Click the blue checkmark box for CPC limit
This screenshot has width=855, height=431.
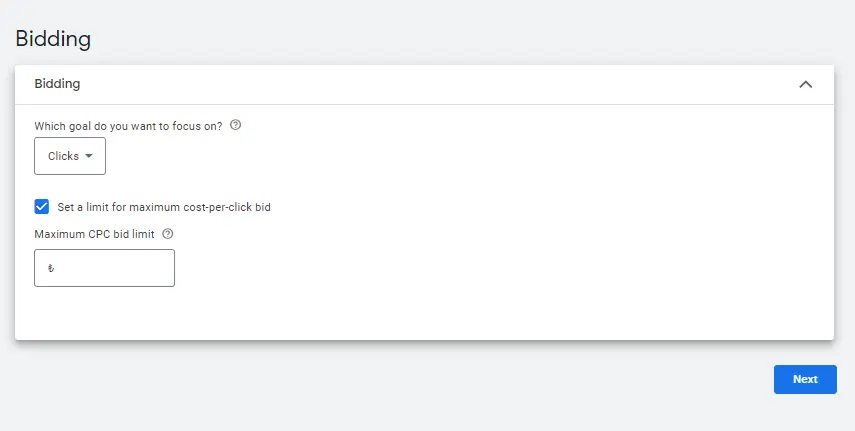(41, 207)
